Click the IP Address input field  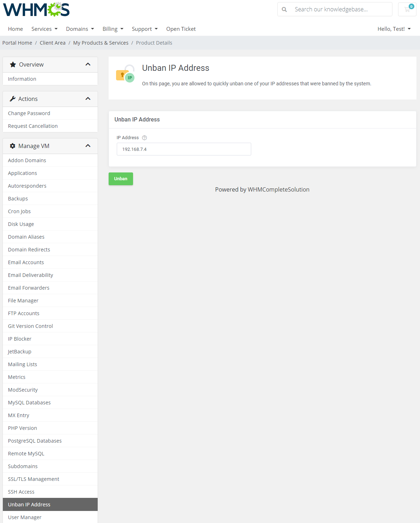click(184, 149)
